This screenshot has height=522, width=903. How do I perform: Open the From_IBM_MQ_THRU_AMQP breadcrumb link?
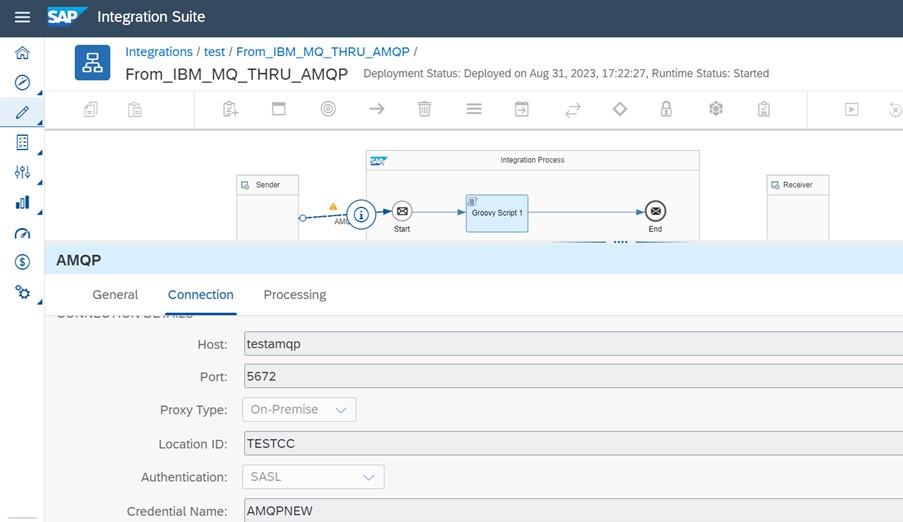322,52
